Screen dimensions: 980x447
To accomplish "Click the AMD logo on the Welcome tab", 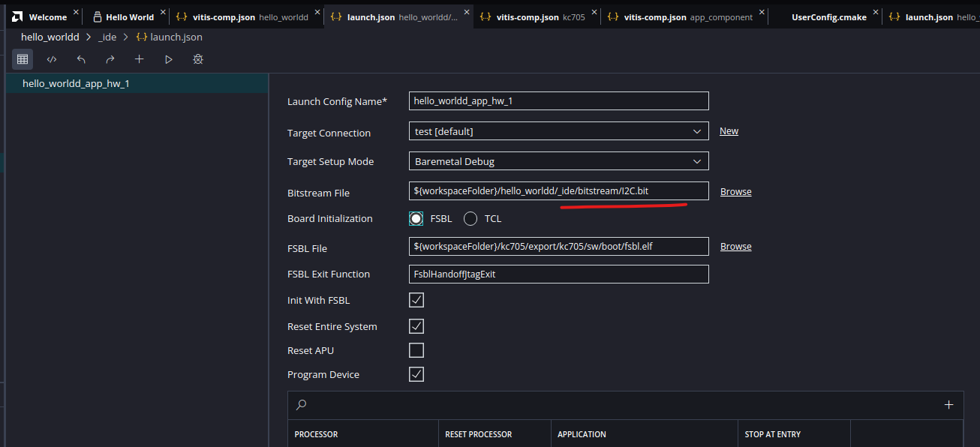I will pyautogui.click(x=17, y=16).
